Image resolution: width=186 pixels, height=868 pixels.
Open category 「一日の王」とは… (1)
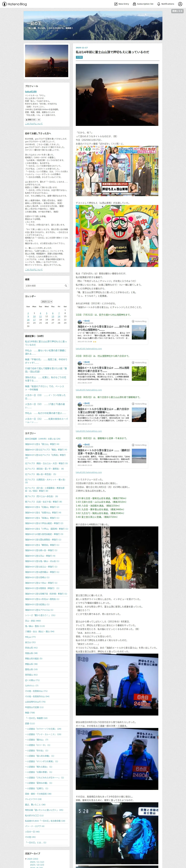coord(35,842)
